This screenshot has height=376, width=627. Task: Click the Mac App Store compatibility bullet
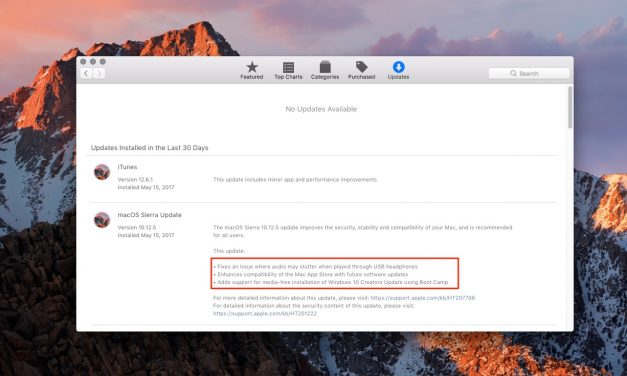click(311, 274)
